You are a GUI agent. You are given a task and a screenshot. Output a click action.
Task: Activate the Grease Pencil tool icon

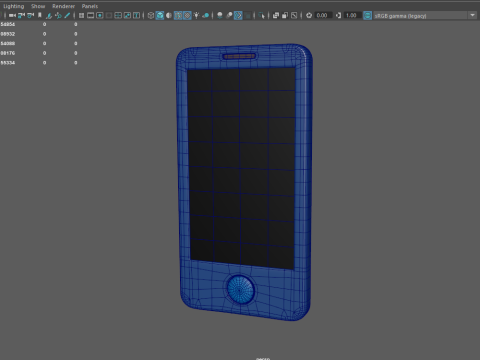(x=67, y=15)
